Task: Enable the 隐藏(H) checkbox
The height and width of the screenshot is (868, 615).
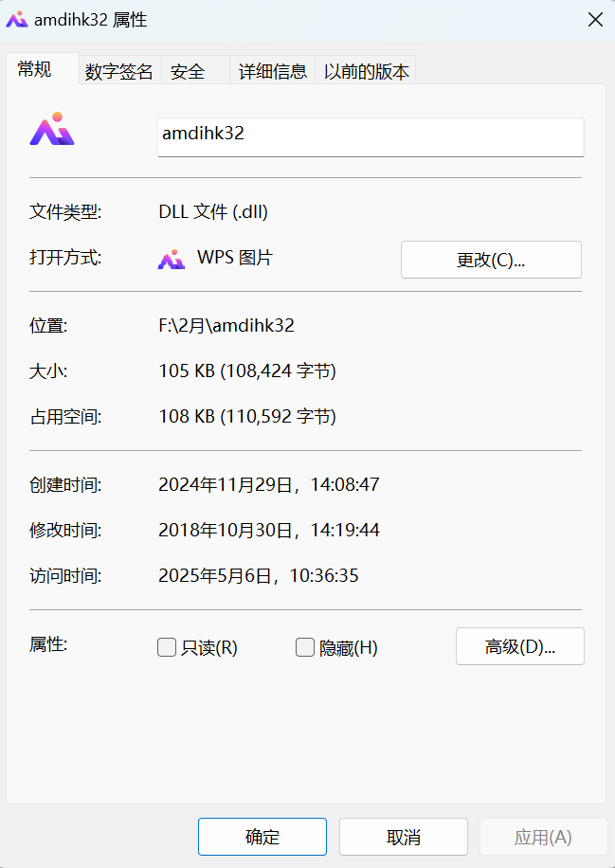Action: (x=305, y=647)
